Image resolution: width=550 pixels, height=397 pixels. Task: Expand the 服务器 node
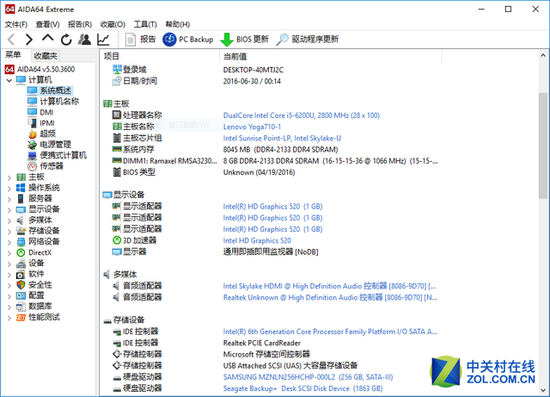(9, 199)
